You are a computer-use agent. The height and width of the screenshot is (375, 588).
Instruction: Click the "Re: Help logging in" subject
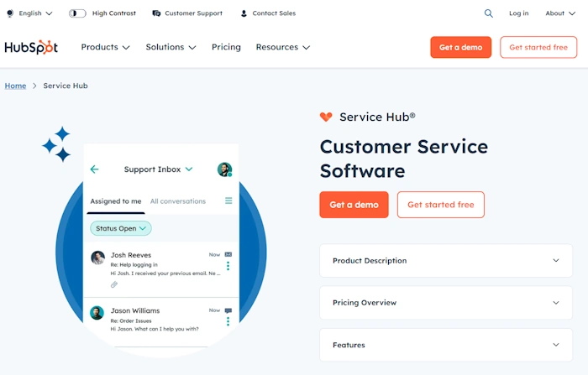pyautogui.click(x=134, y=265)
